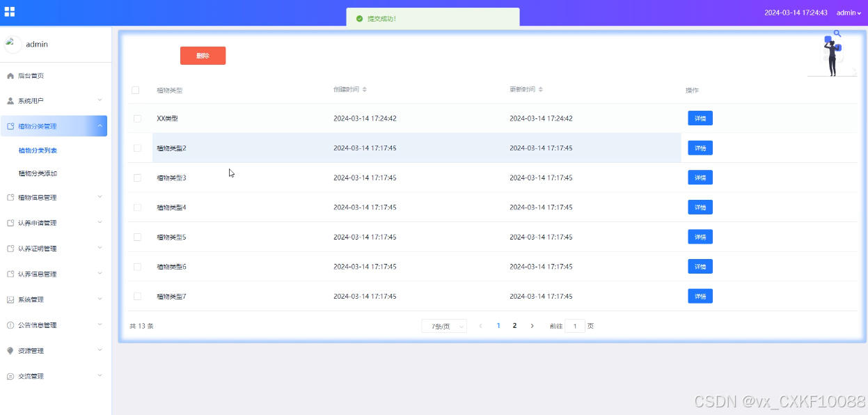868x415 pixels.
Task: Click the green success check icon in toast
Action: pyautogui.click(x=359, y=19)
